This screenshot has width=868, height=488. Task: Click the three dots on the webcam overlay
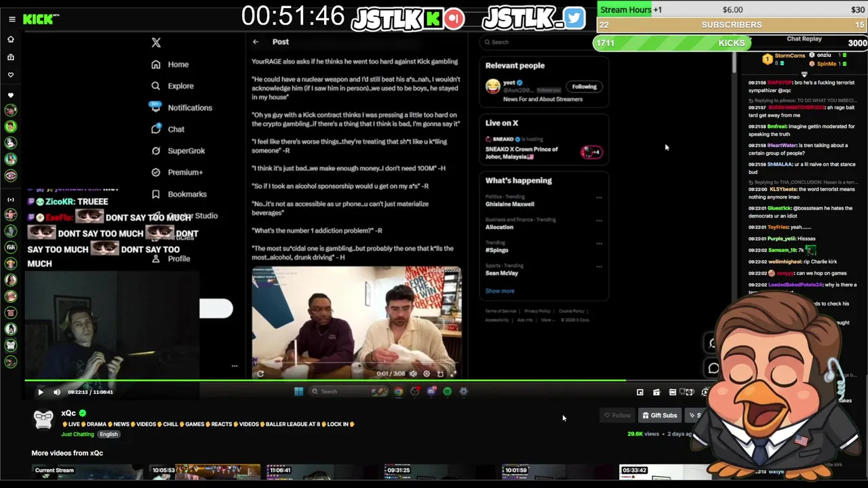(235, 366)
